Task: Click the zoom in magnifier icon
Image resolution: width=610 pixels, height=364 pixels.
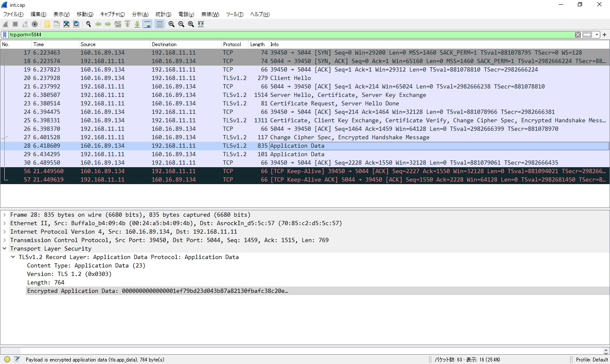Action: (172, 24)
